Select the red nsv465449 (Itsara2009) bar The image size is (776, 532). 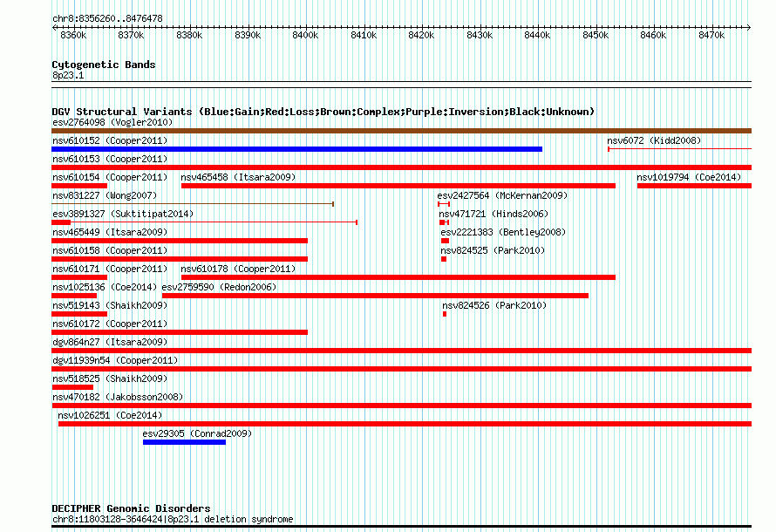click(x=180, y=241)
